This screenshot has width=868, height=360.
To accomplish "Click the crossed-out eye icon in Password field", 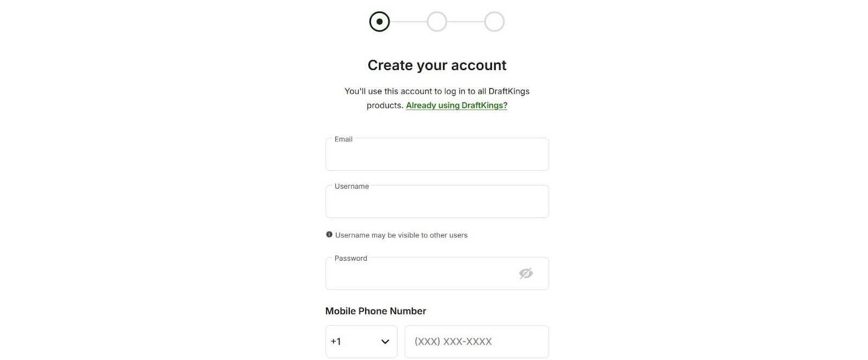I will coord(525,273).
